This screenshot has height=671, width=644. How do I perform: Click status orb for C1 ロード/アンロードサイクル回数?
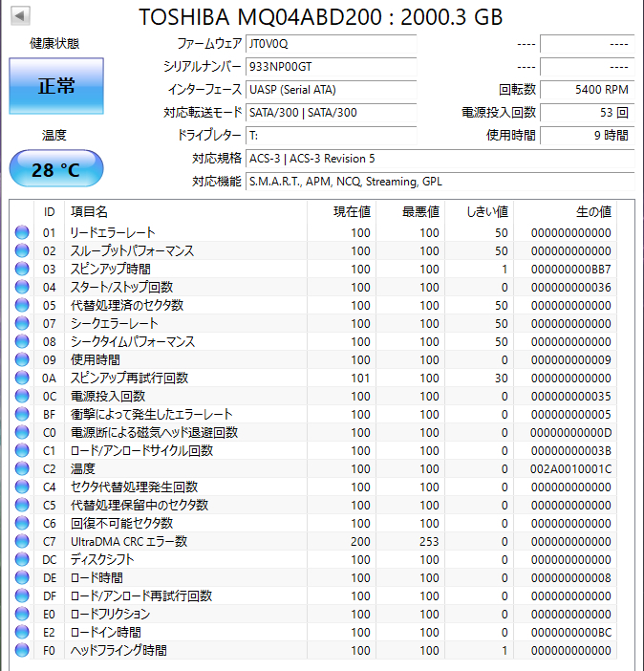coord(22,450)
